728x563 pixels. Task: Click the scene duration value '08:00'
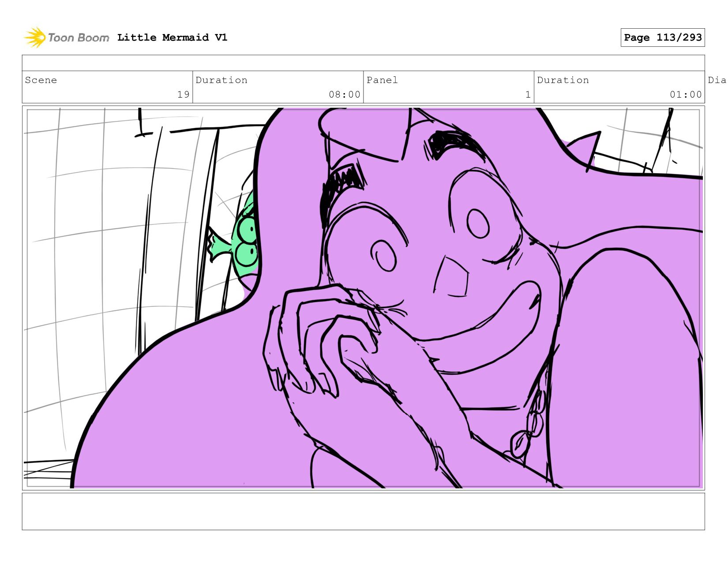point(345,94)
